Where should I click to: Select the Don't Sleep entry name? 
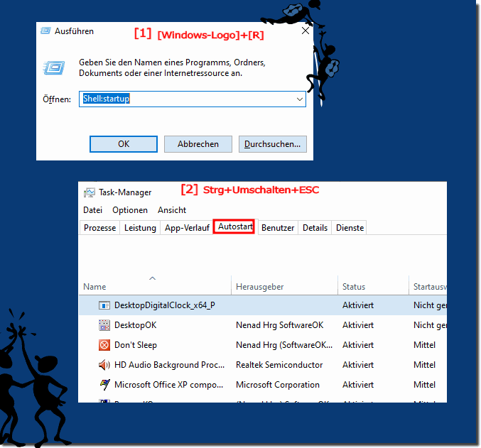click(136, 345)
